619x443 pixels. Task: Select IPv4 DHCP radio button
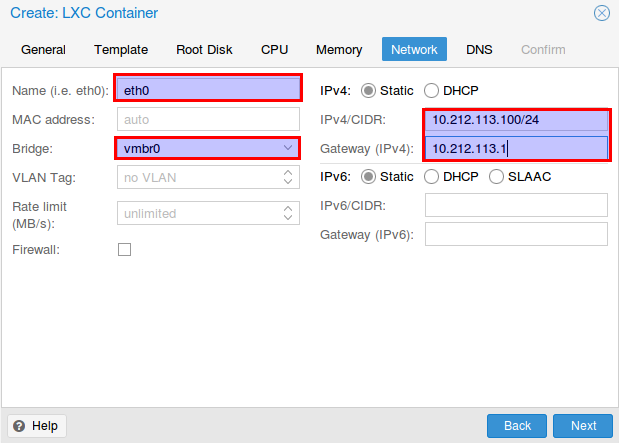(431, 90)
